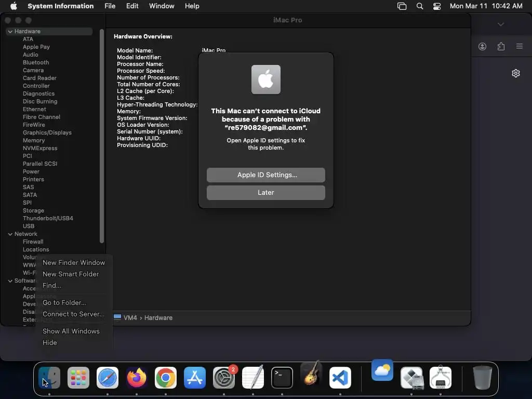This screenshot has width=532, height=399.
Task: Open the hamburger menu in background window
Action: (520, 46)
